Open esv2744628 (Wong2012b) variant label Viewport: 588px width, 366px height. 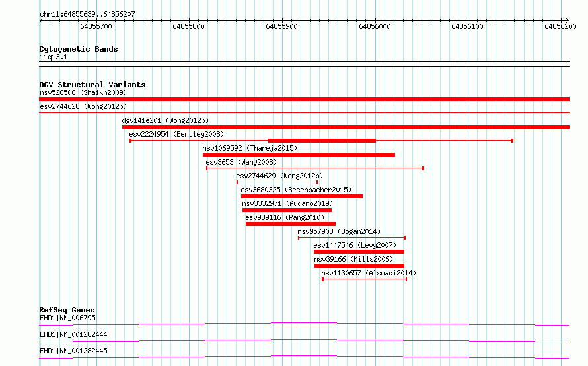[83, 106]
